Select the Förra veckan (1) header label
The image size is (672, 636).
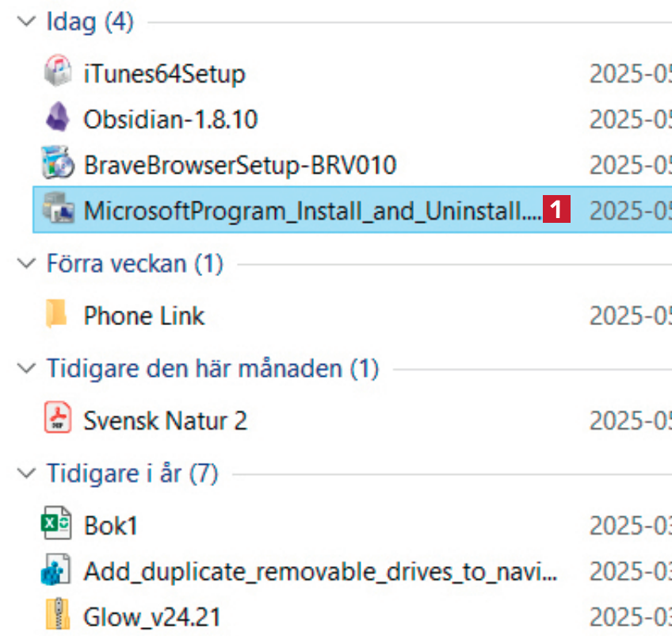point(135,262)
